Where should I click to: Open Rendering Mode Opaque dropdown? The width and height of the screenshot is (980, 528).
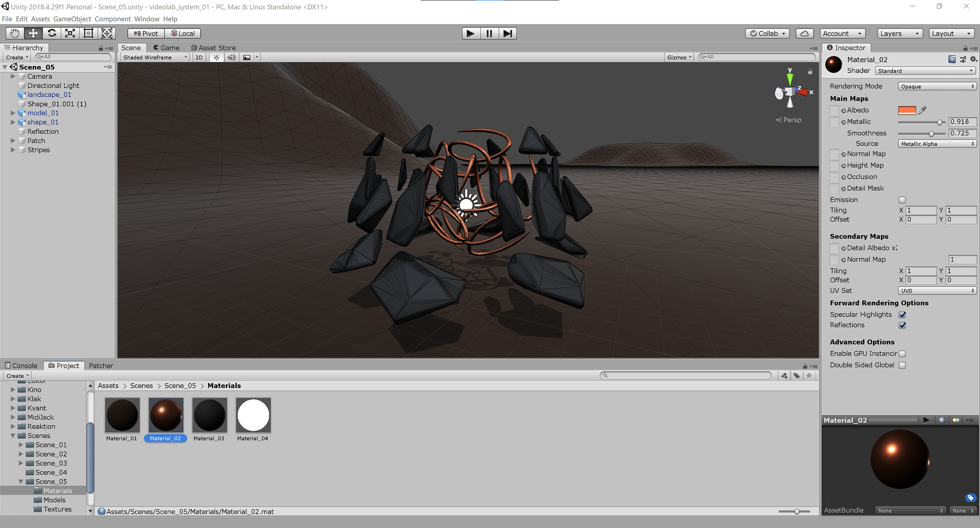pyautogui.click(x=937, y=87)
